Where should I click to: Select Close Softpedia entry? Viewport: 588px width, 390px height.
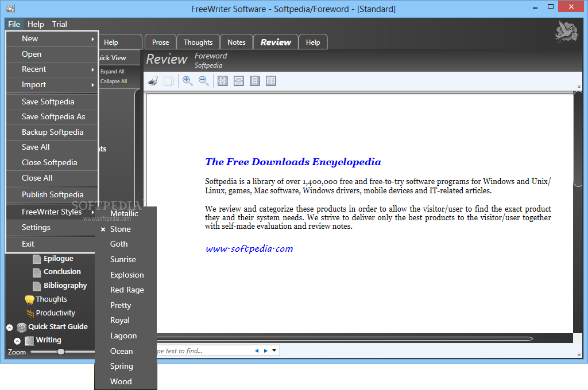(52, 162)
